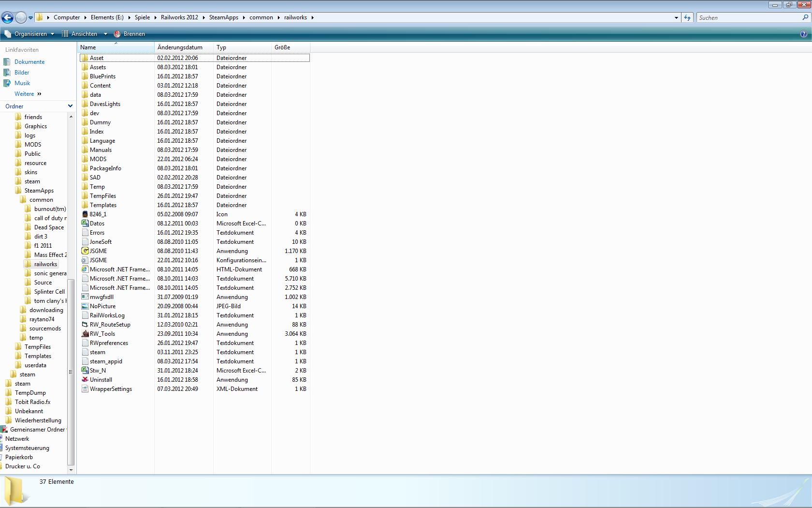Click the PackageInfo folder icon
The width and height of the screenshot is (812, 508).
(85, 168)
